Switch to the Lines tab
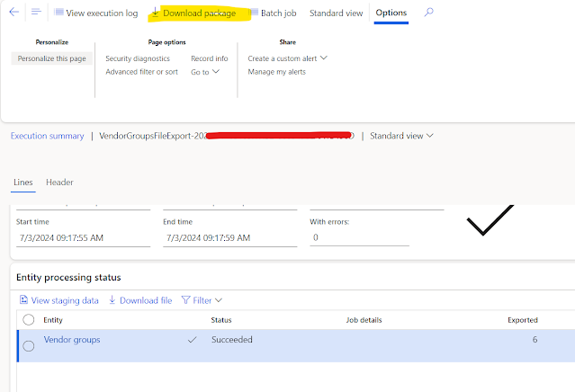 (x=23, y=183)
